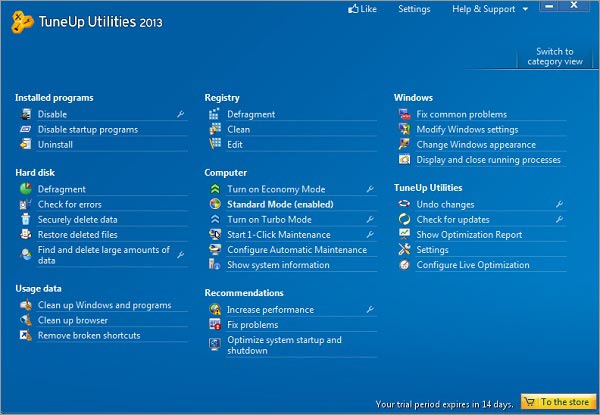Click the Disable programs icon under Installed programs
This screenshot has height=415, width=600.
point(26,114)
